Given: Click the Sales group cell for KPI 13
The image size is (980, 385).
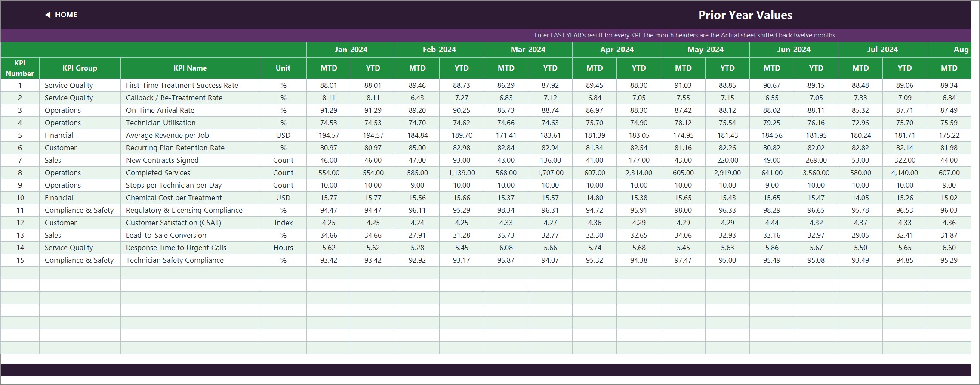Looking at the screenshot, I should pos(80,235).
